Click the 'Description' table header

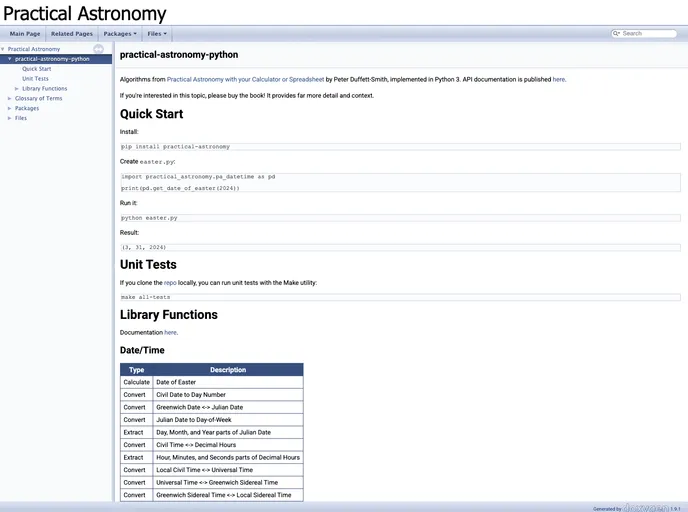click(228, 370)
